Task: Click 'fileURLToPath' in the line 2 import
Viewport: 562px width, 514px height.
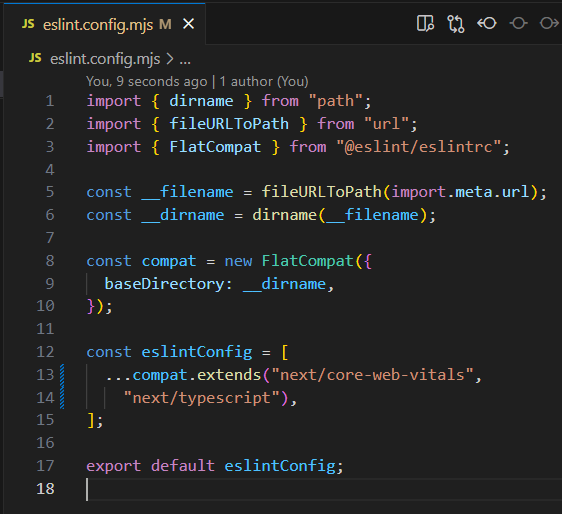Action: pos(229,124)
